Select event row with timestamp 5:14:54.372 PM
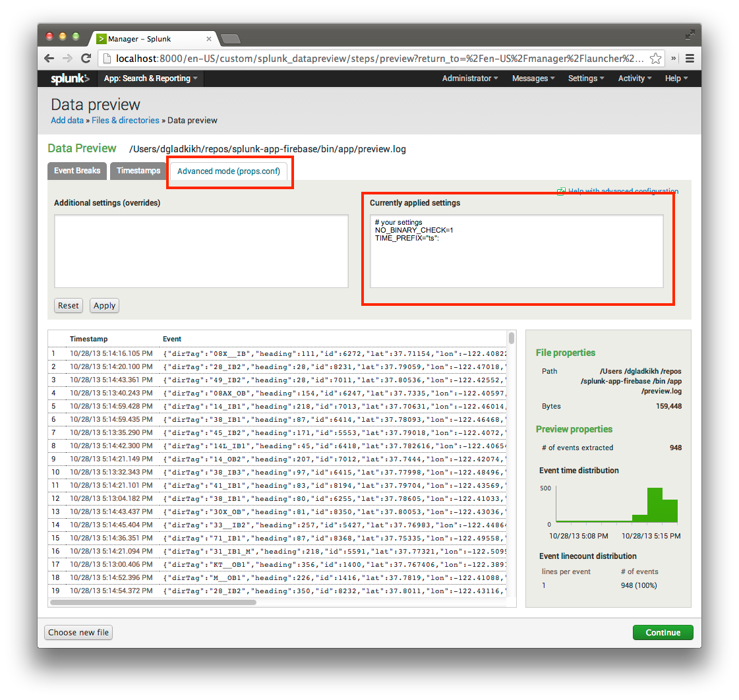Image resolution: width=739 pixels, height=700 pixels. click(277, 591)
